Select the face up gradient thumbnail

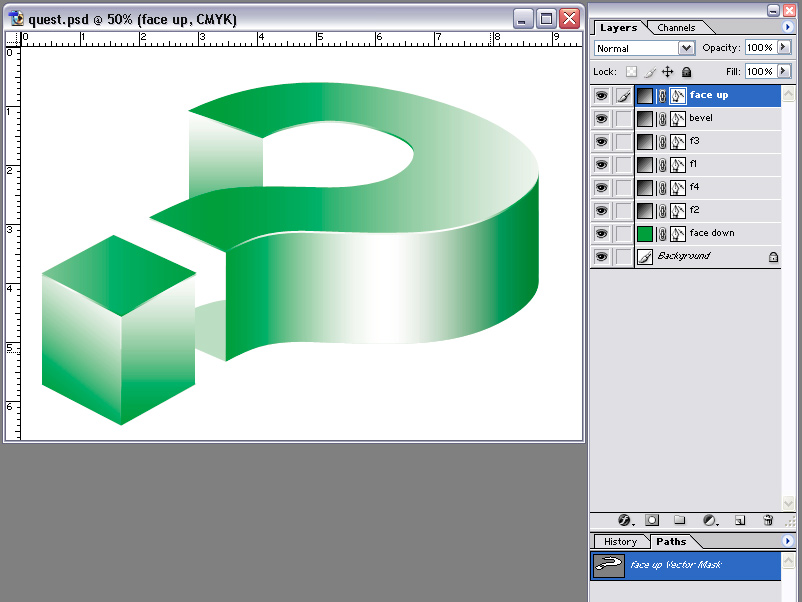click(644, 96)
